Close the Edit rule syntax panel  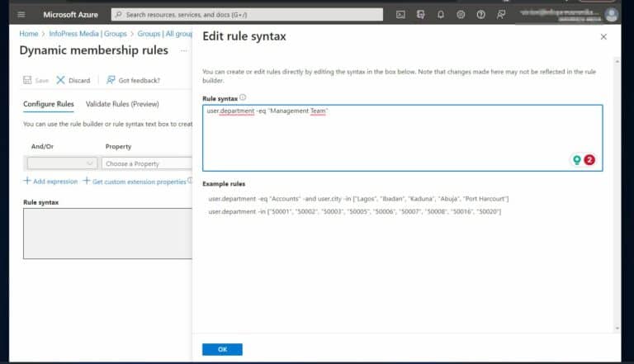pos(603,37)
